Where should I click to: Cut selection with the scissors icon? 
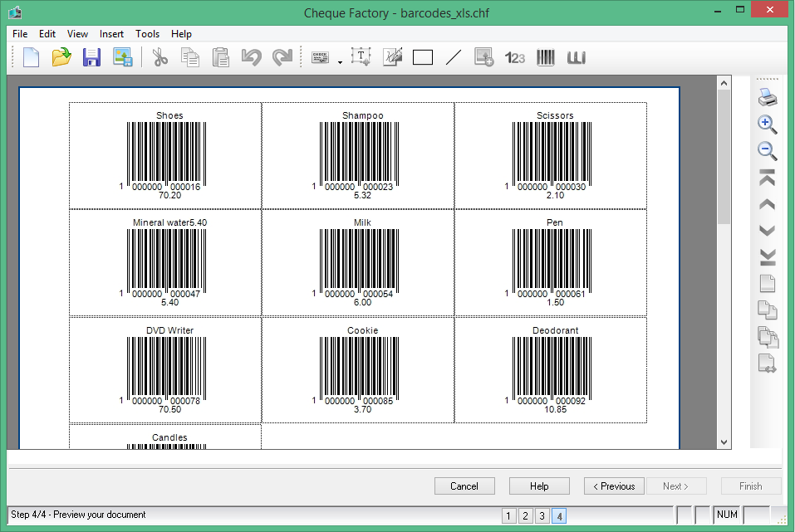pos(159,57)
